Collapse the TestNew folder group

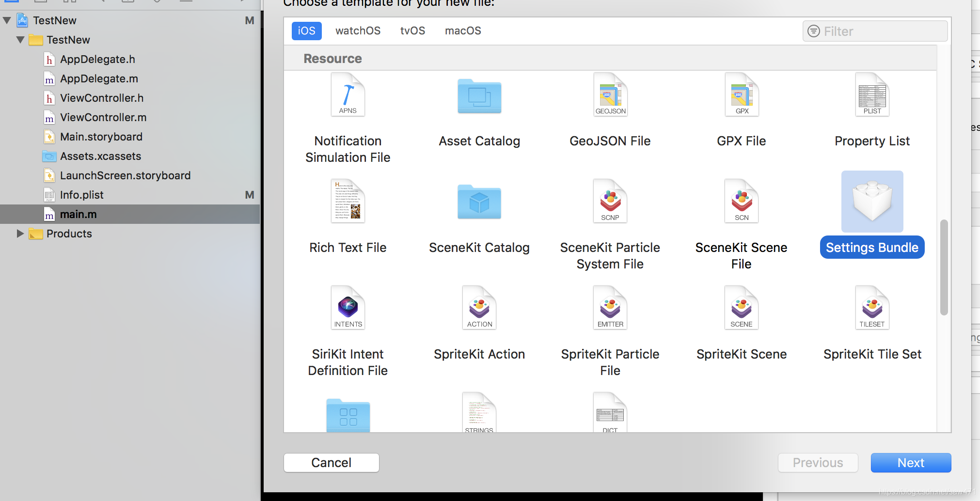[20, 40]
